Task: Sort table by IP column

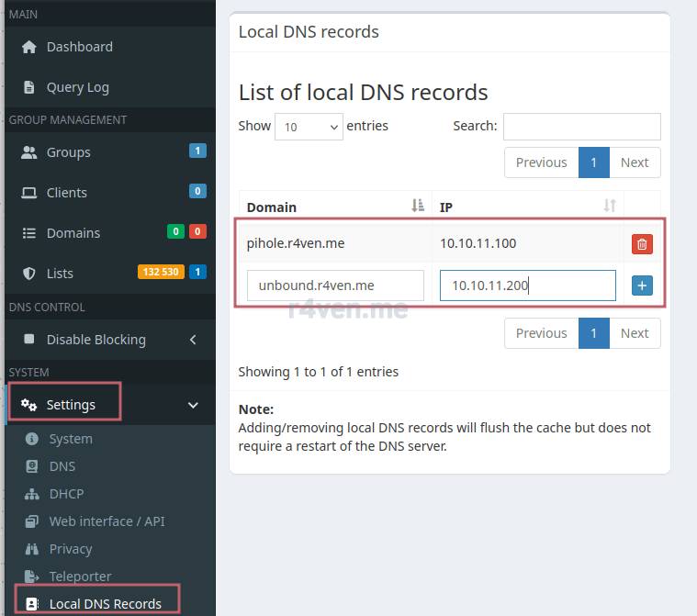Action: [526, 207]
